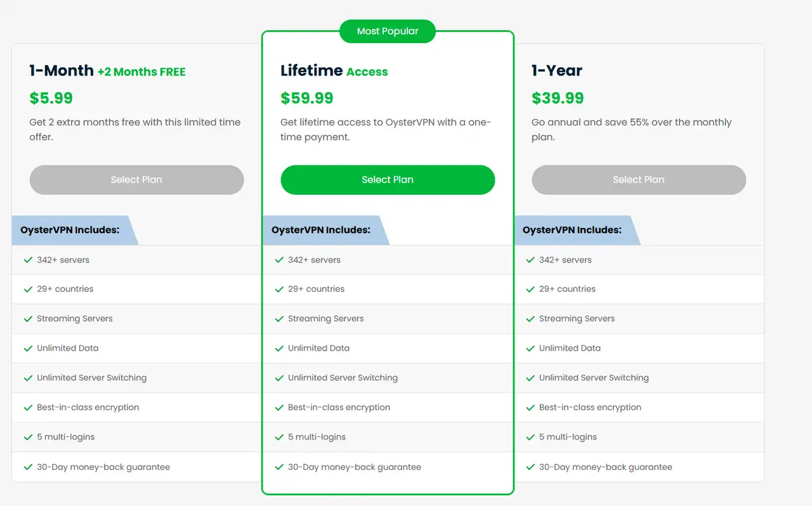Click 342+ servers text in 1-Month card

tap(63, 260)
